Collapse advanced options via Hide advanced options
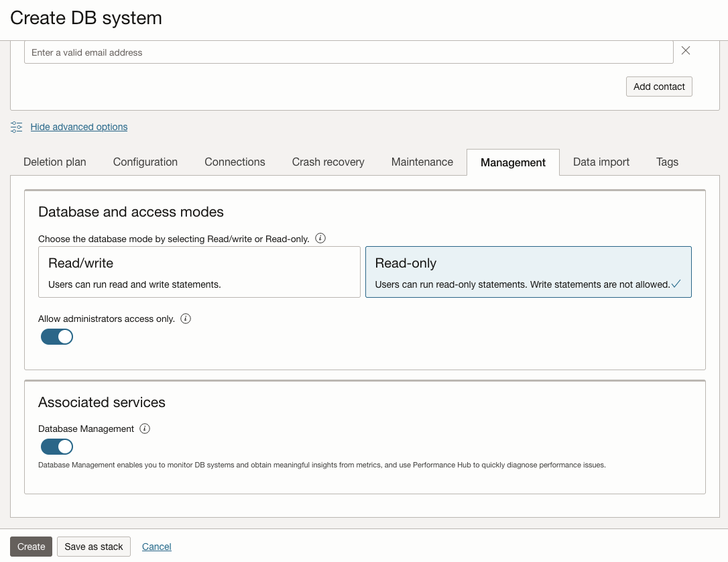Image resolution: width=728 pixels, height=562 pixels. [x=78, y=127]
